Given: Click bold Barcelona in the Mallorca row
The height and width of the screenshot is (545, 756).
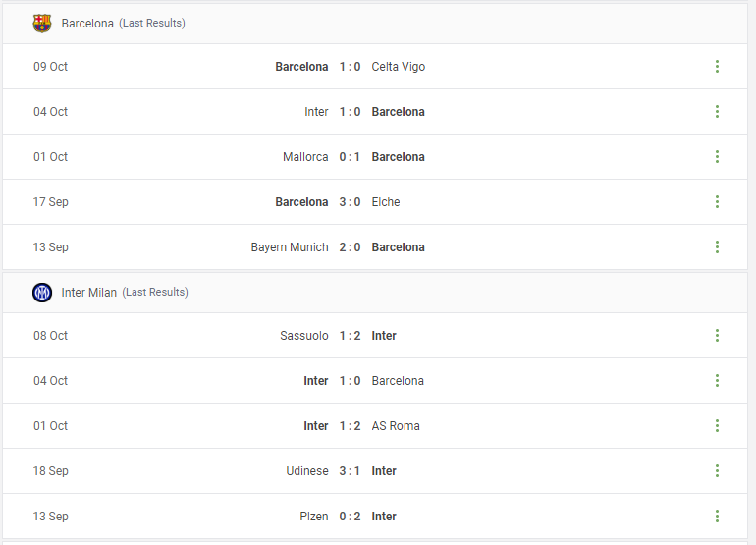Looking at the screenshot, I should (399, 157).
